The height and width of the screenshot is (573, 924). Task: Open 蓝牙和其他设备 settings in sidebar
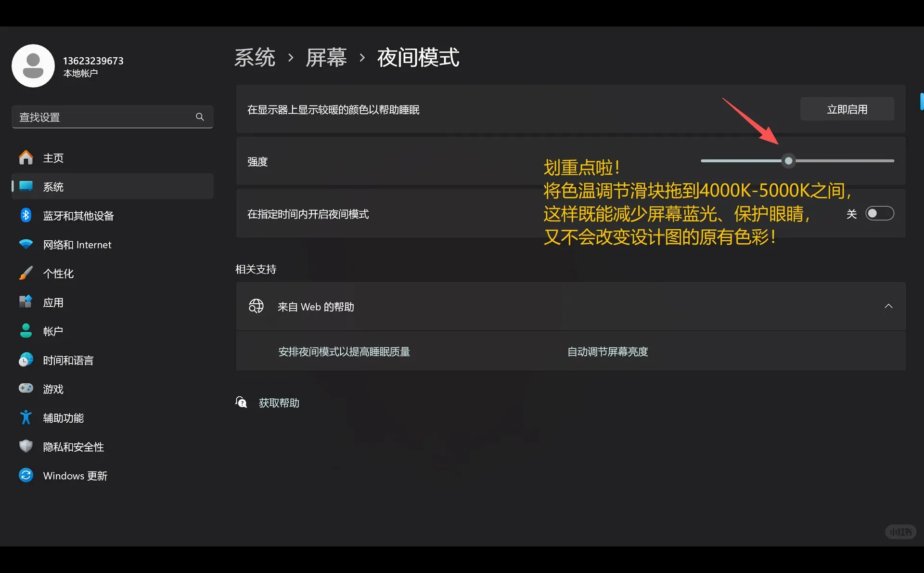(x=78, y=216)
